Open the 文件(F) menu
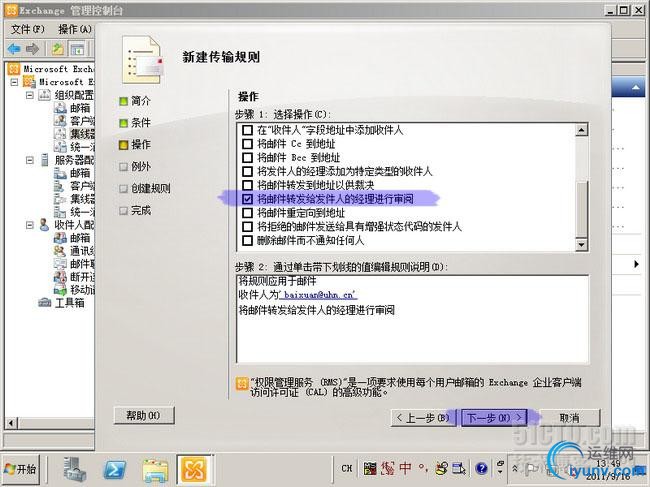Viewport: 650px width, 487px height. pos(27,29)
